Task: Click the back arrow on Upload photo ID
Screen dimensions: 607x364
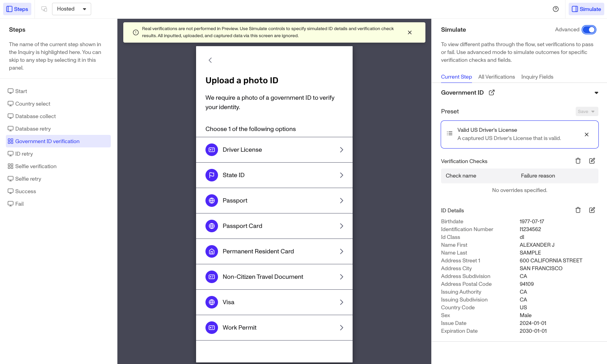Action: (x=210, y=60)
